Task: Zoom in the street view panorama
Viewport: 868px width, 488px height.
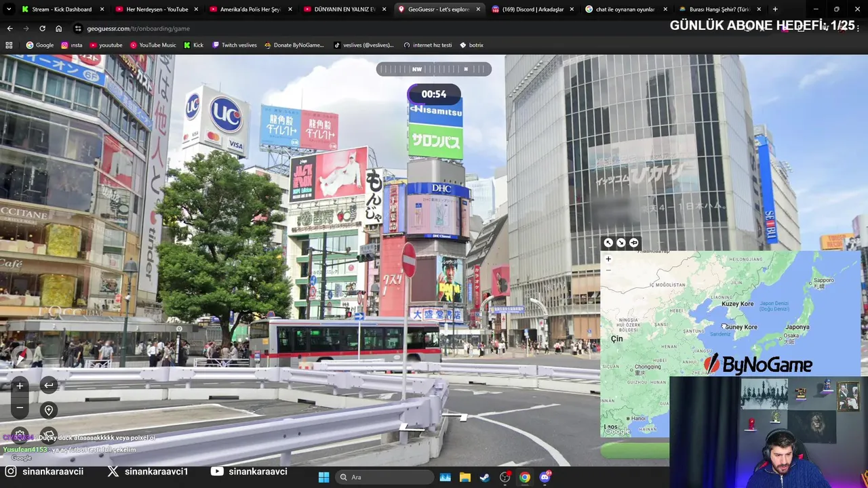Action: point(20,386)
